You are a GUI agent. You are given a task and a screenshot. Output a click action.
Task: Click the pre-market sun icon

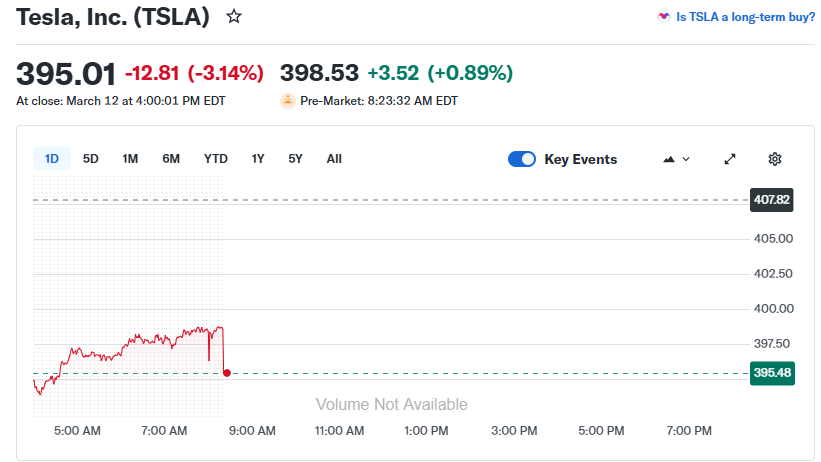(288, 100)
